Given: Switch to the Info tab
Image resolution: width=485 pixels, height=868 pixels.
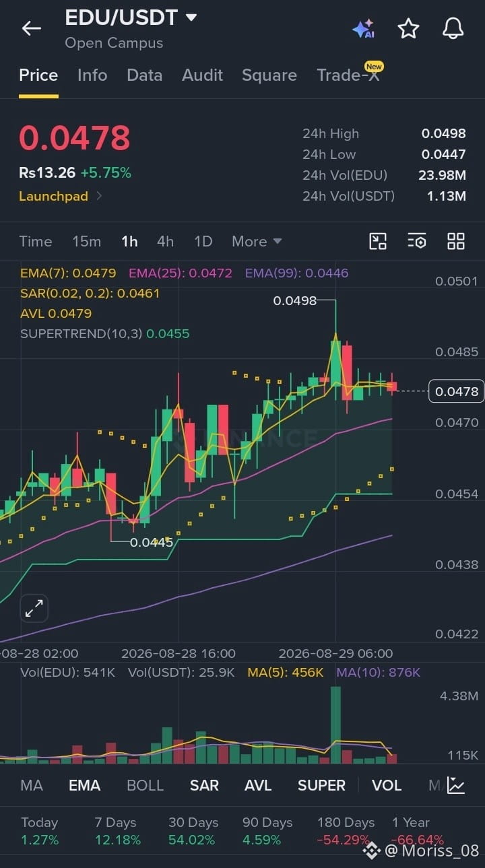Looking at the screenshot, I should pos(92,75).
